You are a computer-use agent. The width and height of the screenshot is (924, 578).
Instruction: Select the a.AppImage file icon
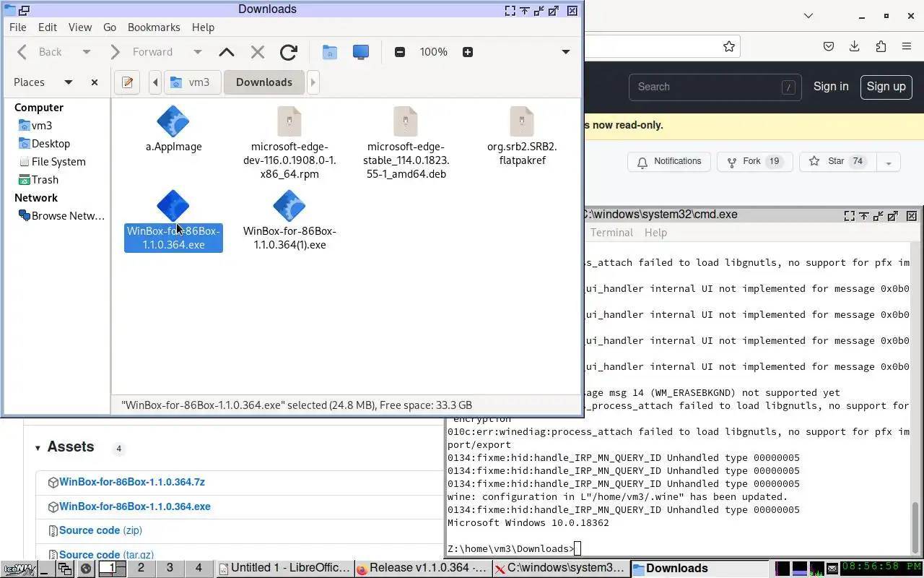click(x=173, y=121)
